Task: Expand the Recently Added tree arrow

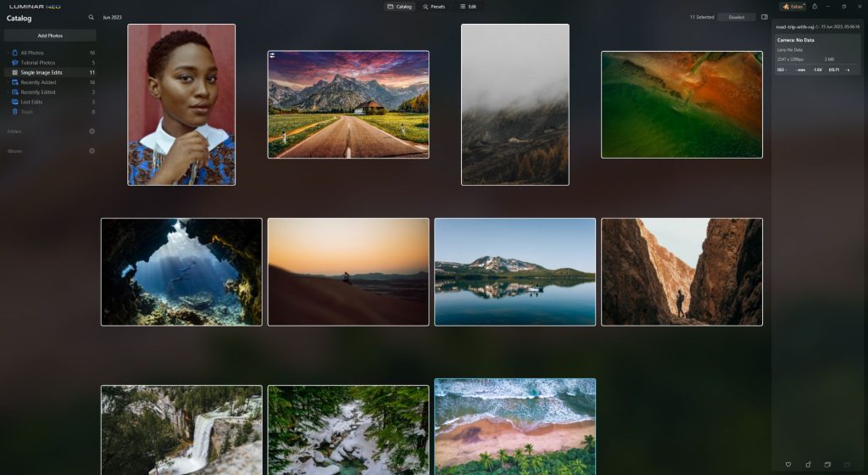Action: coord(8,82)
